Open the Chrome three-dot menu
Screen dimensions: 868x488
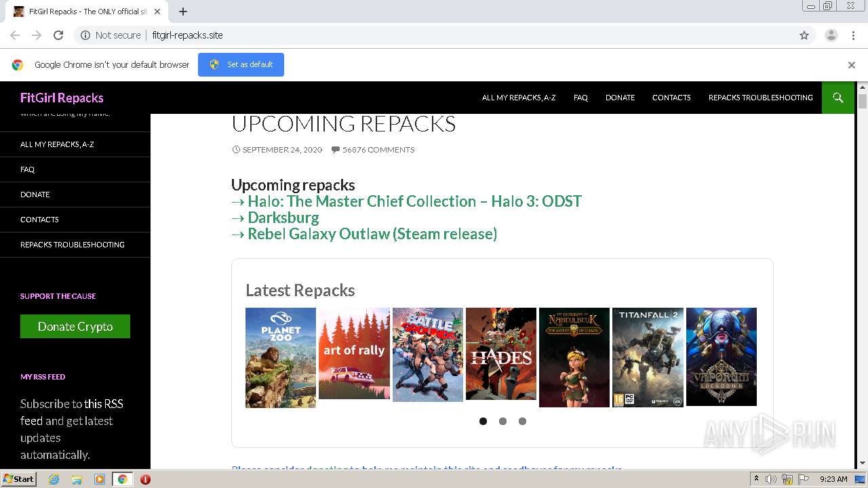pyautogui.click(x=853, y=35)
